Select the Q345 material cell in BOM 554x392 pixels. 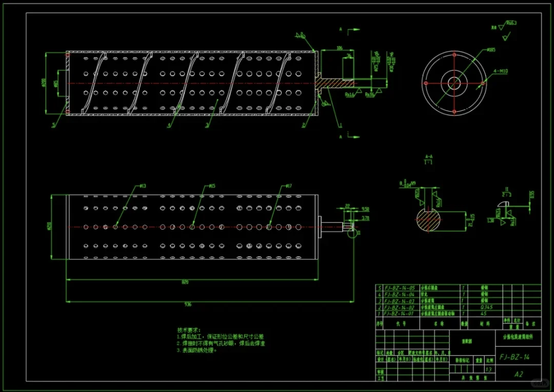coord(486,307)
